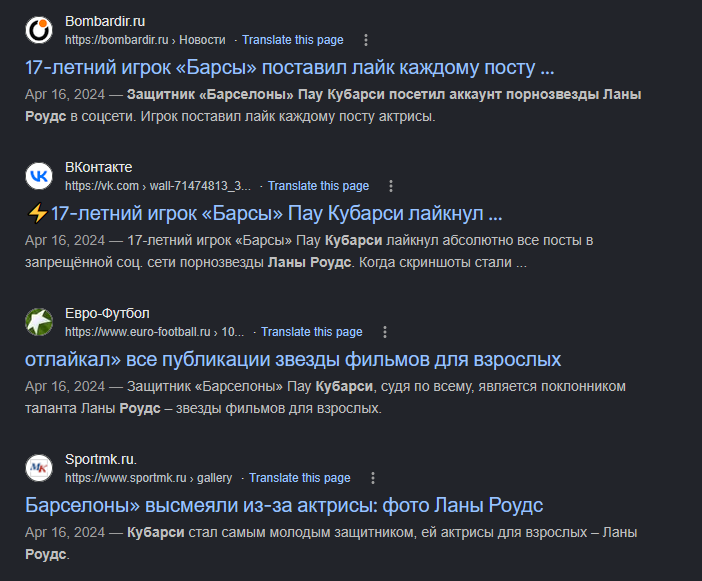Open headline '17-летний игрок «Барсы» поставил лайк'

point(290,68)
